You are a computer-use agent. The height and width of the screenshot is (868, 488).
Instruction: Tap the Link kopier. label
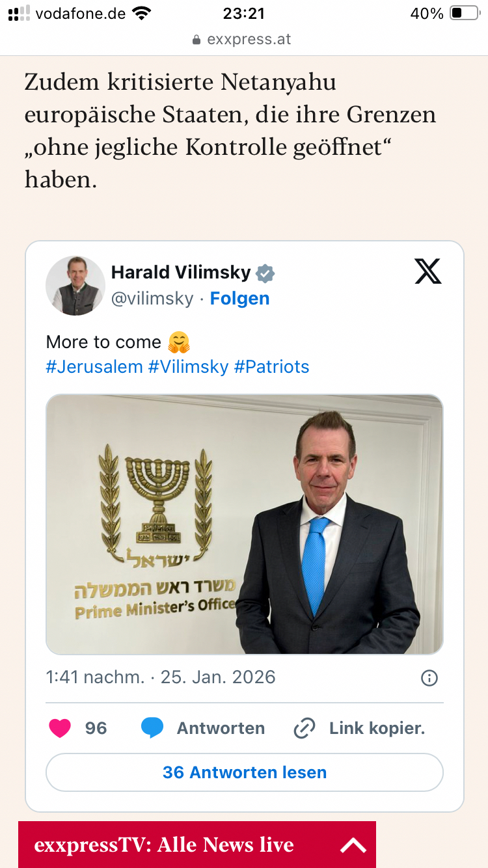coord(377,728)
